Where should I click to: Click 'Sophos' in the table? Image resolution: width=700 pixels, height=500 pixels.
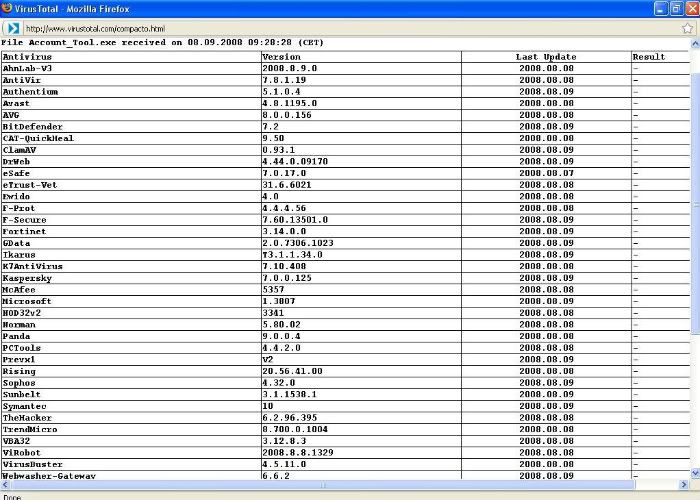coord(19,383)
